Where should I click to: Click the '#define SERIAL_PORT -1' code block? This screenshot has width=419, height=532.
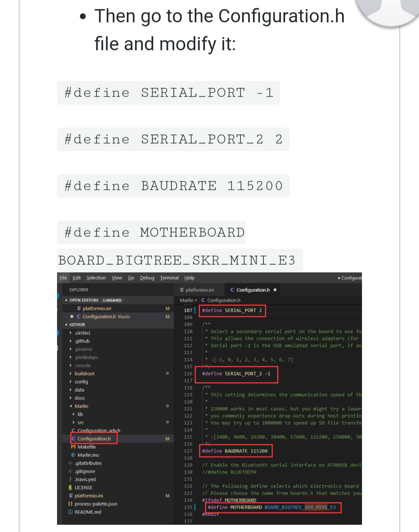point(168,93)
